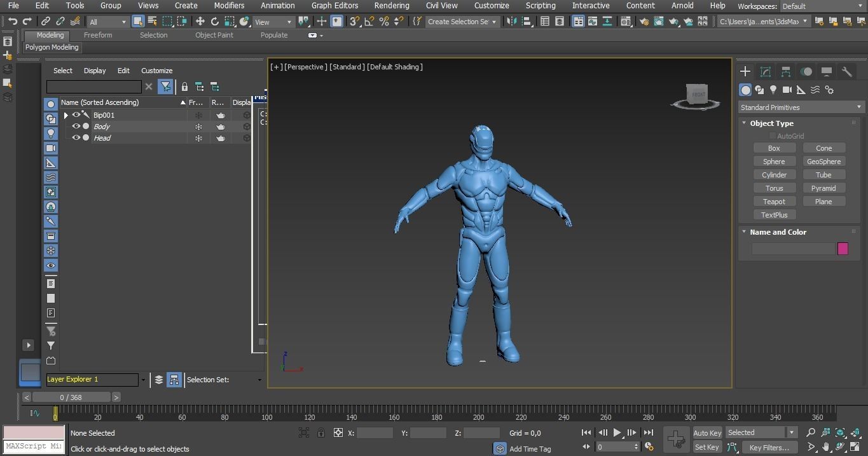
Task: Switch to the Object Paint ribbon tab
Action: point(214,35)
